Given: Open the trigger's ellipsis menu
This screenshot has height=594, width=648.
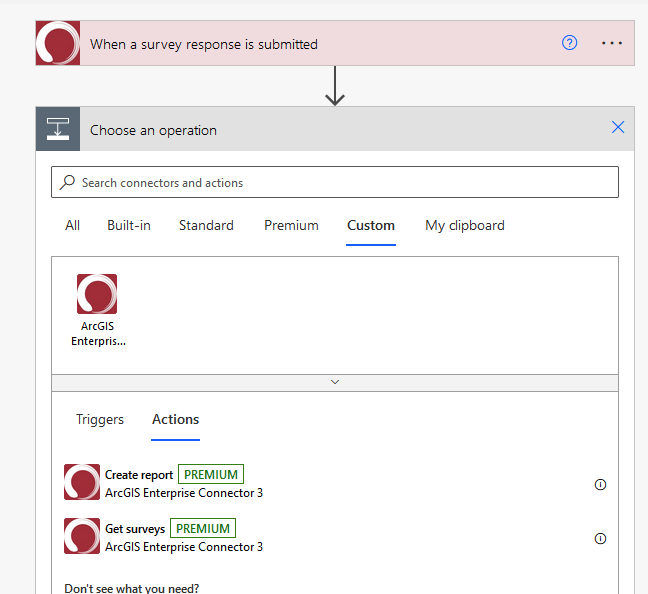Looking at the screenshot, I should (612, 43).
